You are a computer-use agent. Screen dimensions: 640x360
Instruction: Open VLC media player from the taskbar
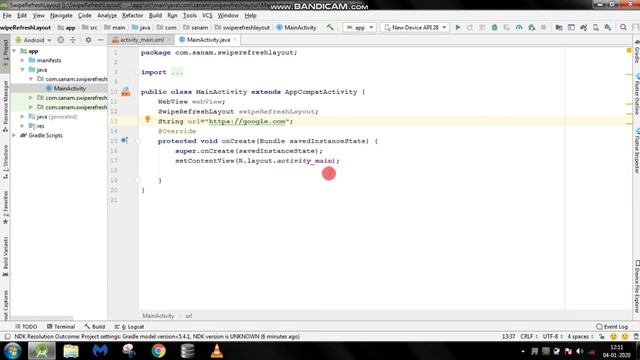(217, 351)
